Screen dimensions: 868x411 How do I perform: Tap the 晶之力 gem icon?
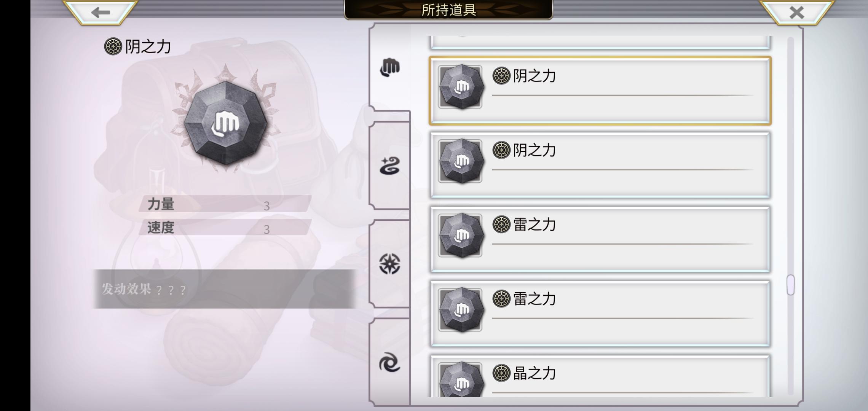point(461,380)
